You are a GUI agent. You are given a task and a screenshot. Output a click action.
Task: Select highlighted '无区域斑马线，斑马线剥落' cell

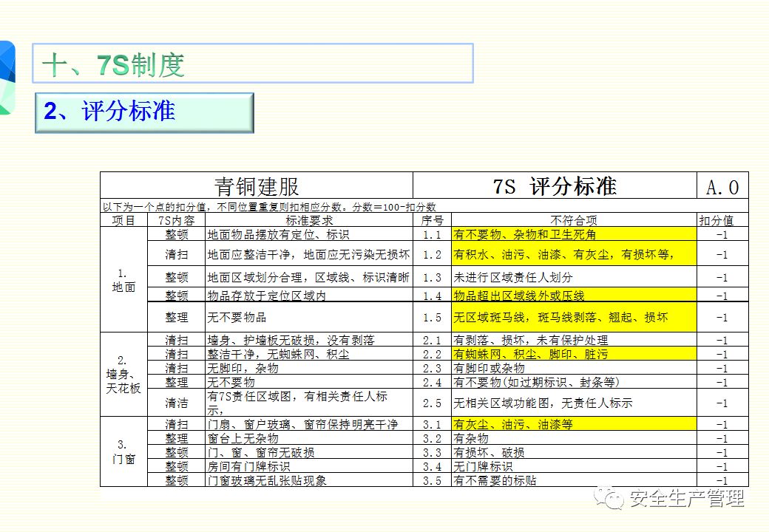[574, 318]
